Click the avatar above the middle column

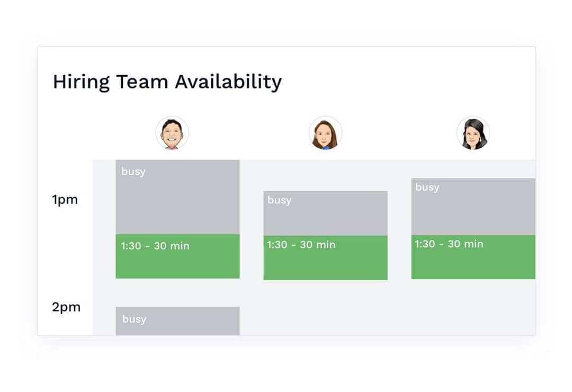[x=326, y=133]
